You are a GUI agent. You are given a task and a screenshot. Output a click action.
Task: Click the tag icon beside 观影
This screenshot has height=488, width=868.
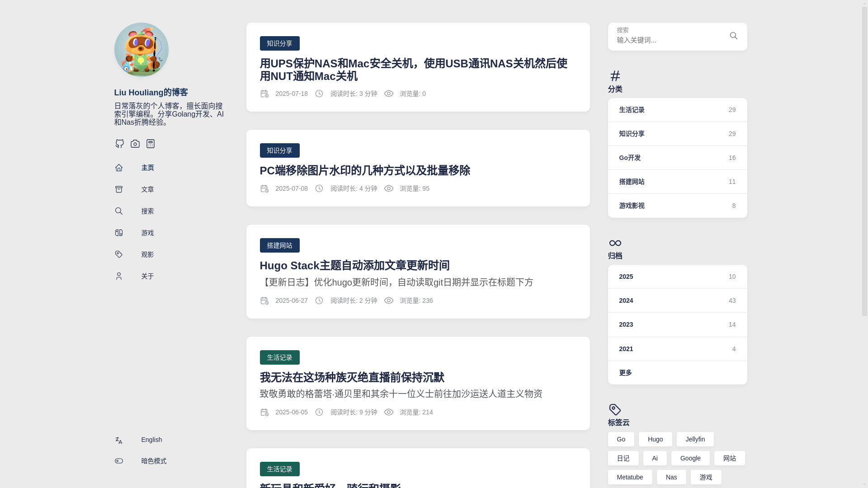(x=118, y=254)
